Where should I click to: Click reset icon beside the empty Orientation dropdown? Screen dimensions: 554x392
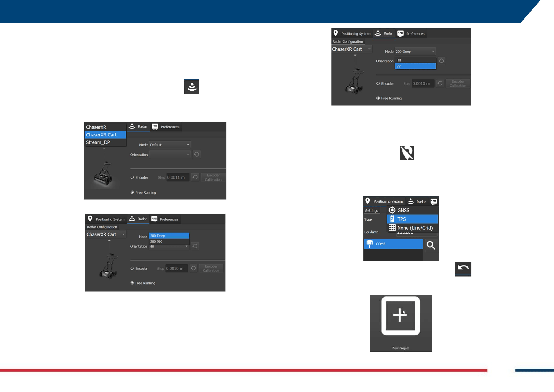(197, 154)
